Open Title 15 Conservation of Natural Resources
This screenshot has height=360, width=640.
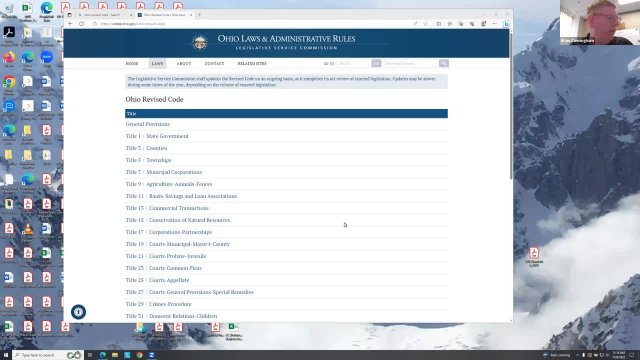(x=178, y=220)
